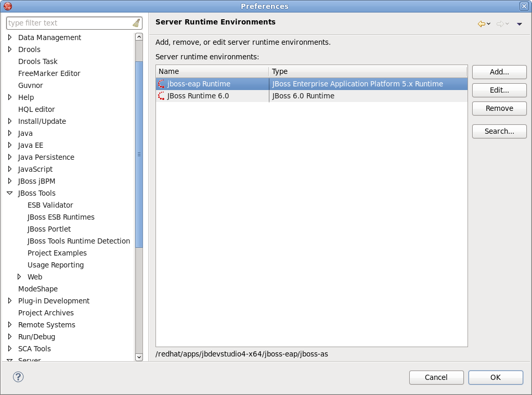Viewport: 532px width, 395px height.
Task: Click the help question mark icon
Action: (x=19, y=377)
